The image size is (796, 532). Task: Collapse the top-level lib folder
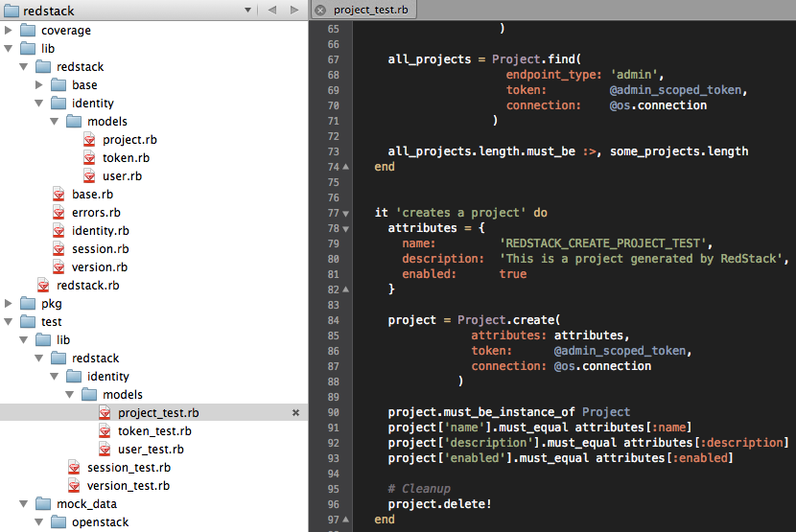tap(8, 49)
